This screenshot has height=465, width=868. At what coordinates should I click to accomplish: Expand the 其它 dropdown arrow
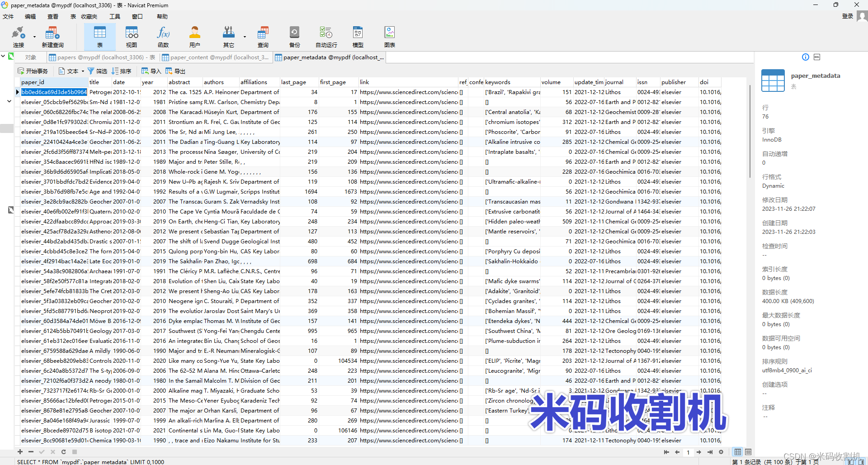(x=245, y=37)
